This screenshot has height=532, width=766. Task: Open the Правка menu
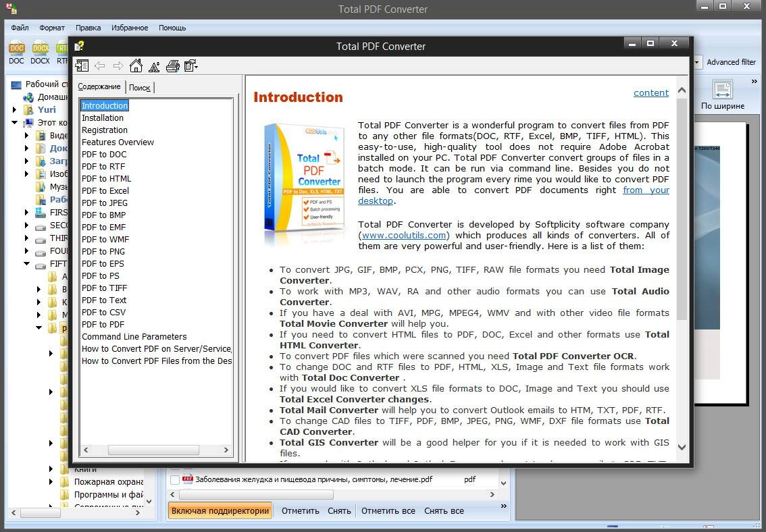point(88,28)
